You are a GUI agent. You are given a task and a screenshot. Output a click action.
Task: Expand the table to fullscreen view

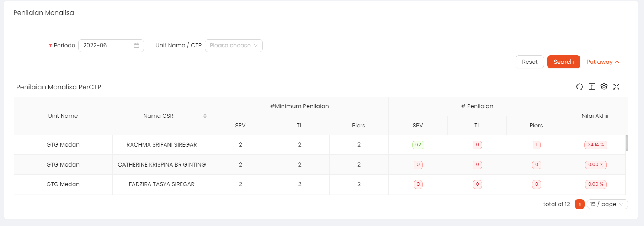tap(617, 86)
